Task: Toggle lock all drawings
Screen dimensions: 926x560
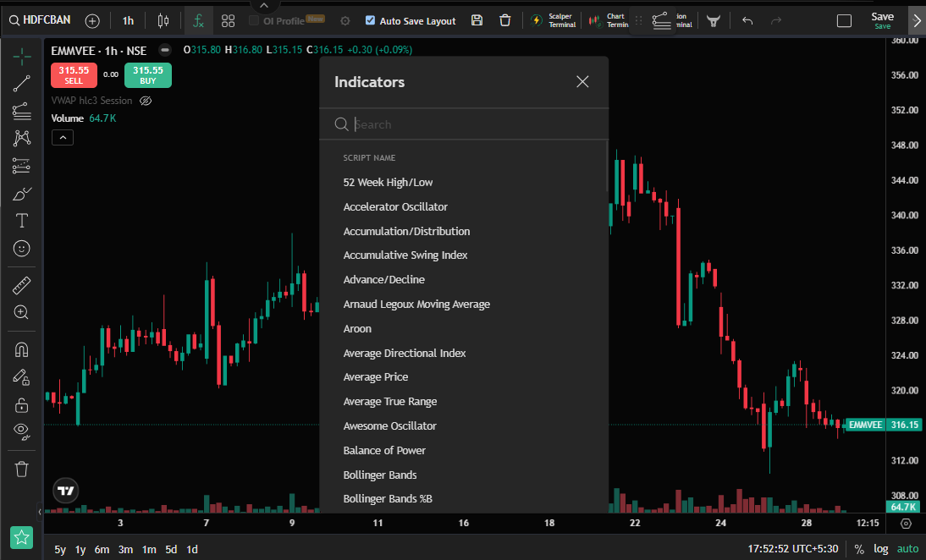Action: [x=22, y=405]
